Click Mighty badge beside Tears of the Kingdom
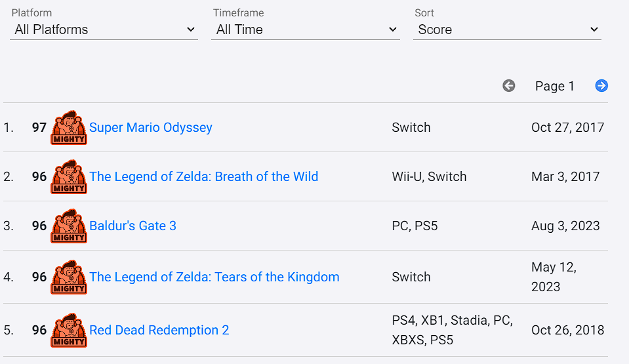629x364 pixels. (69, 277)
